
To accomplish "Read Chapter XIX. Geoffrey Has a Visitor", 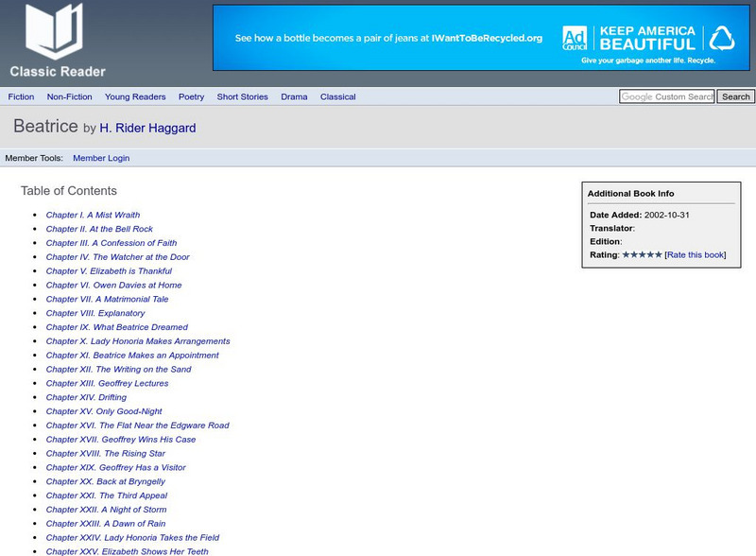I will coord(115,467).
